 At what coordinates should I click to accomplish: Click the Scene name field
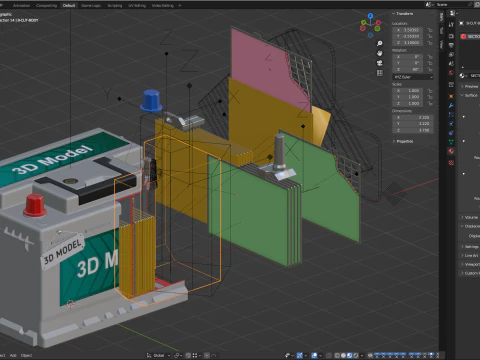[451, 5]
